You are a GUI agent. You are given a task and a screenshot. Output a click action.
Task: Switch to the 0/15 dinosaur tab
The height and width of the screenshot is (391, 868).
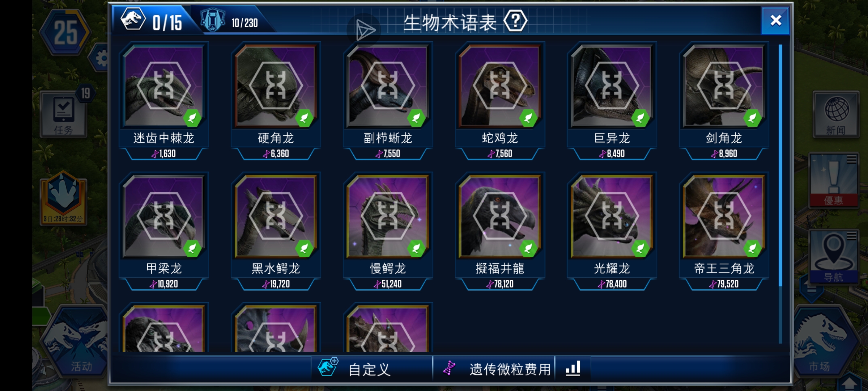(x=152, y=21)
